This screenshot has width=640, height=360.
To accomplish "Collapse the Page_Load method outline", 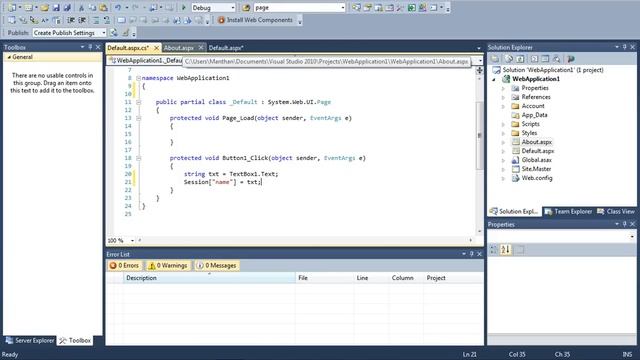I will pos(138,118).
